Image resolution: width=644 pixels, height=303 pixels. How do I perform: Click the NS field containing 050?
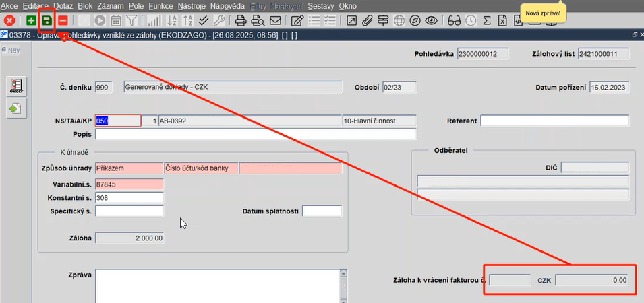[118, 121]
